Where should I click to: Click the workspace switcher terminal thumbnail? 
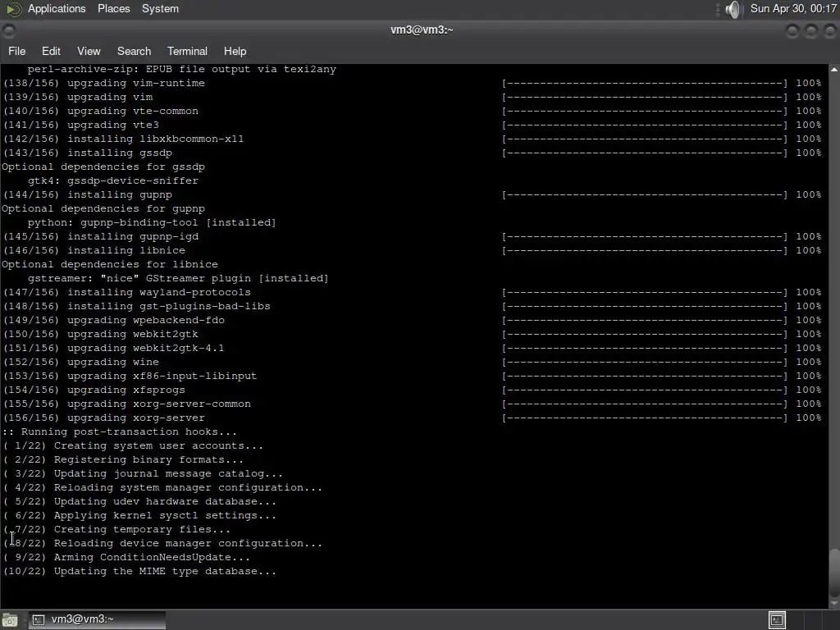[777, 620]
